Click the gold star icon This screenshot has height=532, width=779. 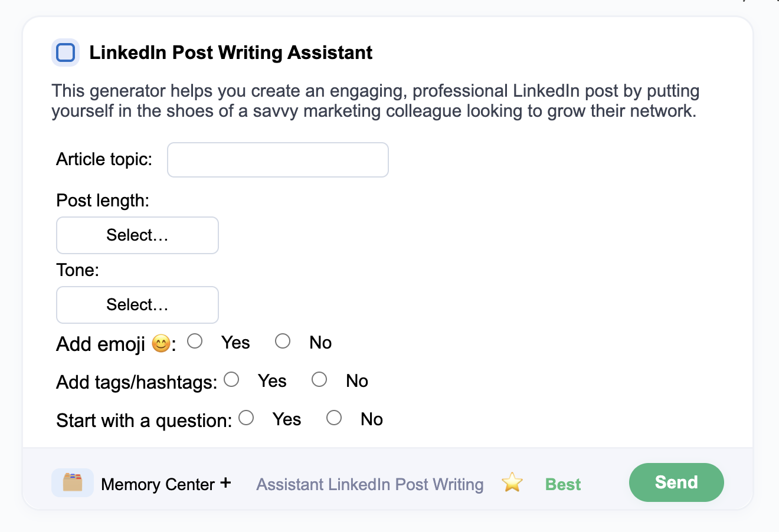pyautogui.click(x=512, y=483)
